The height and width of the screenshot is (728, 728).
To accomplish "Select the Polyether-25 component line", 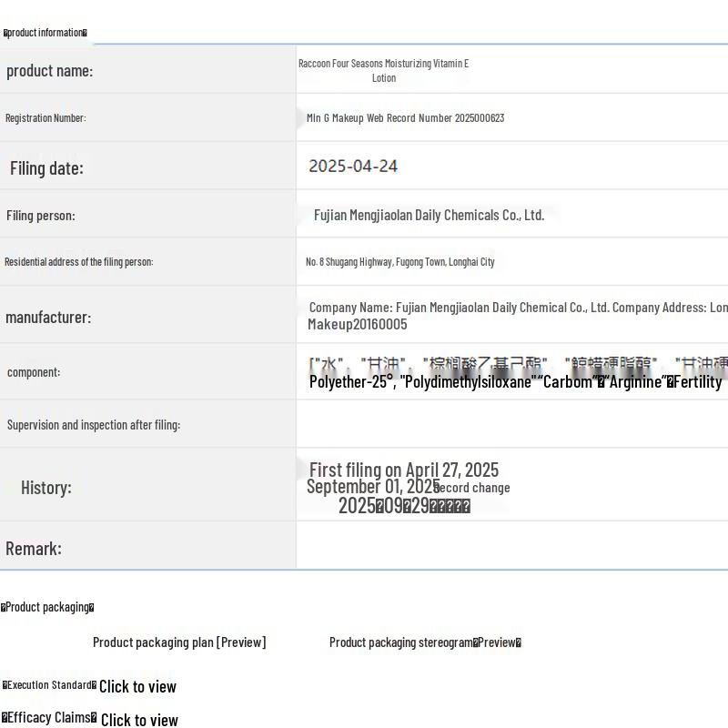I will 515,381.
